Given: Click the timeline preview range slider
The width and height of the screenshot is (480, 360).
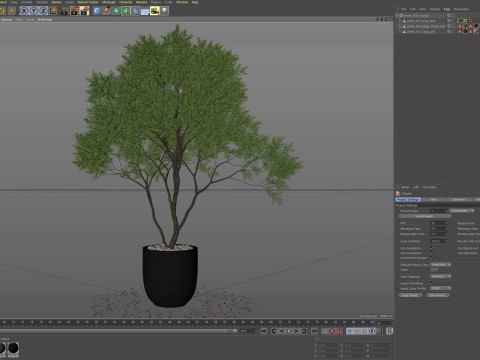Looking at the screenshot, I should (x=118, y=331).
